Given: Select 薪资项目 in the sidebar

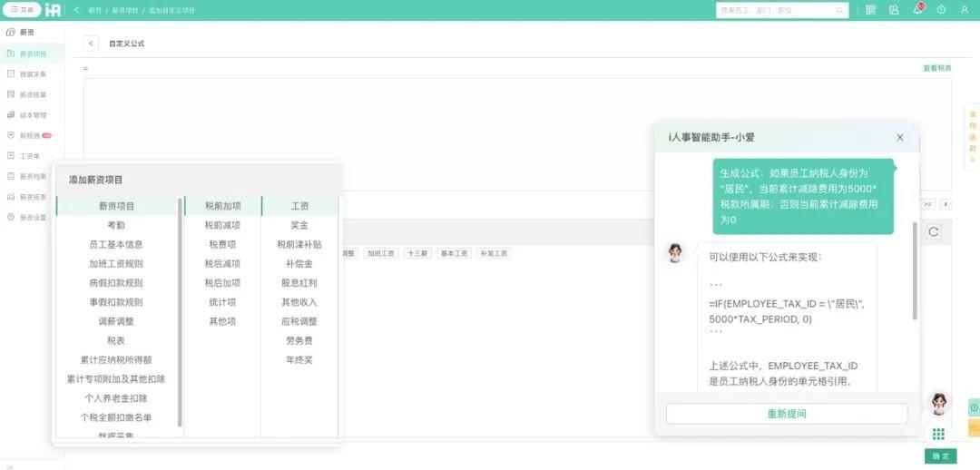Looking at the screenshot, I should (x=32, y=54).
